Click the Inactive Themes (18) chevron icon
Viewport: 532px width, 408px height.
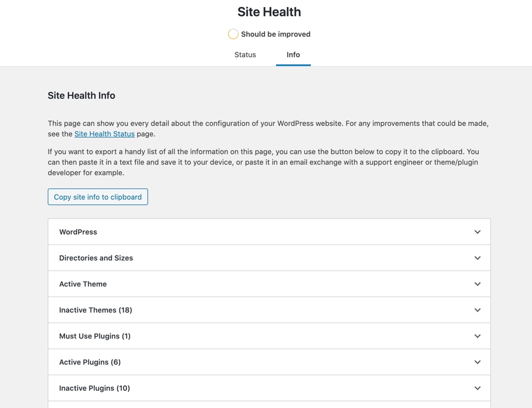[477, 310]
